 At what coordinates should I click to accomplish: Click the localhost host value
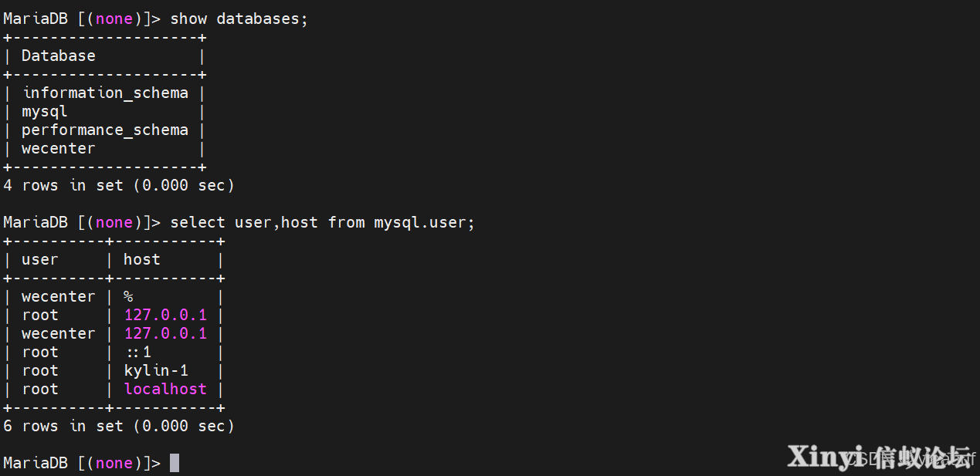[x=165, y=389]
